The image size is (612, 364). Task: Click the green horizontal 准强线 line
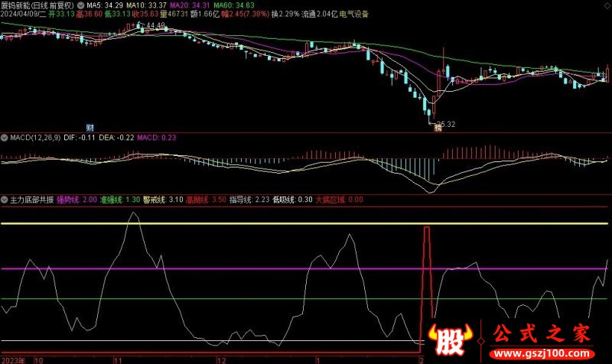point(304,299)
